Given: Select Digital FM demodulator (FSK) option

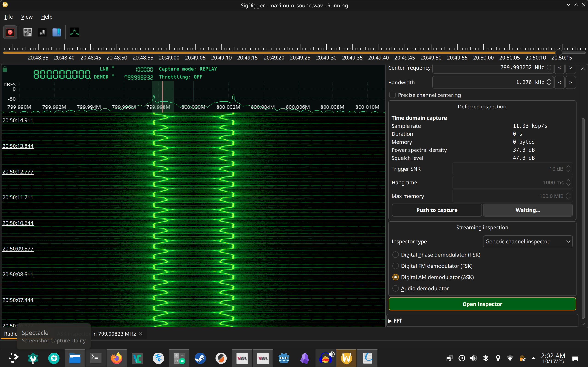Looking at the screenshot, I should tap(396, 266).
